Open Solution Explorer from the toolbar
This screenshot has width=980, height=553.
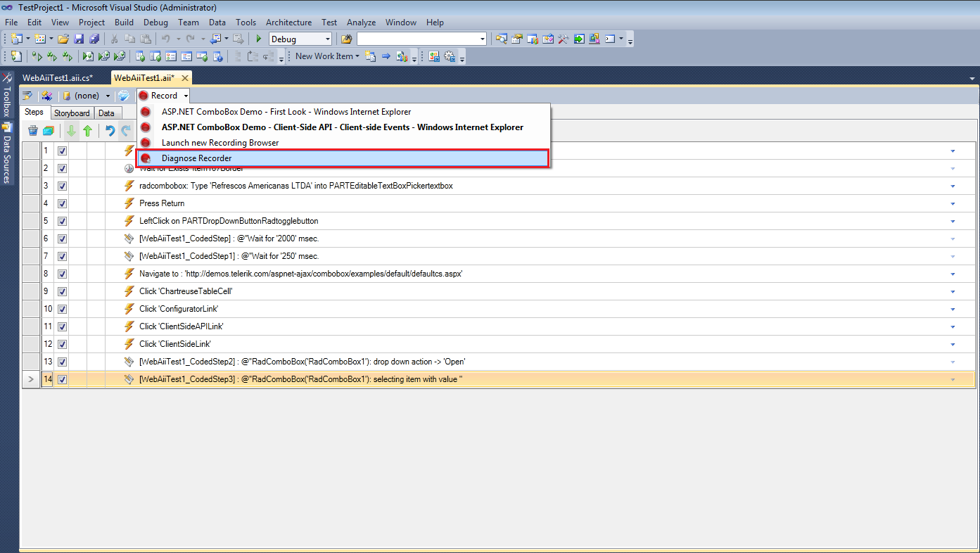click(502, 39)
